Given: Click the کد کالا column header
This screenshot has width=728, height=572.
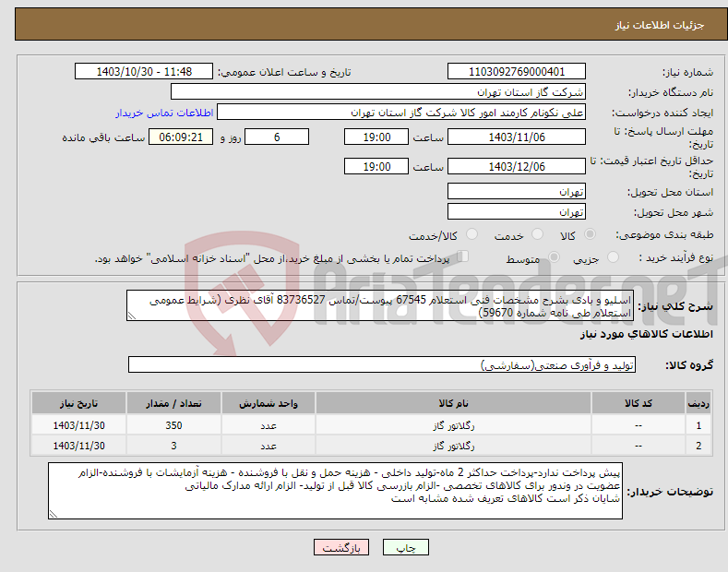Looking at the screenshot, I should click(638, 403).
